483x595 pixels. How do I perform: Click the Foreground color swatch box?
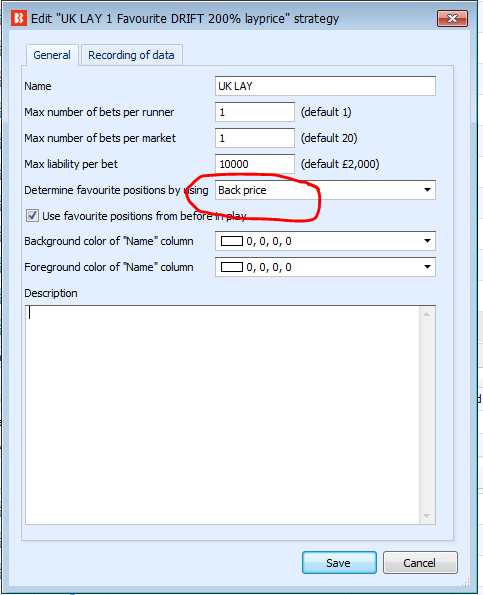point(232,267)
